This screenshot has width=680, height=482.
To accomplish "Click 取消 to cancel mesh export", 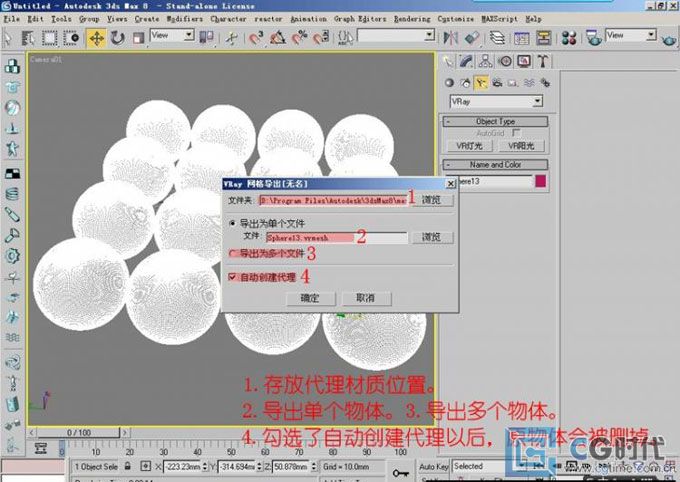I will coord(366,298).
